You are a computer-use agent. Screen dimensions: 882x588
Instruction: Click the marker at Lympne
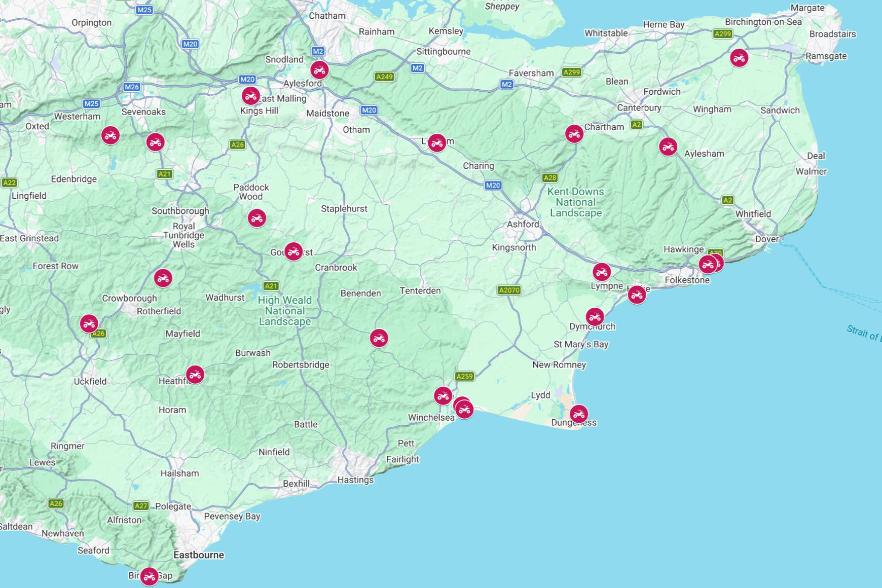click(602, 272)
